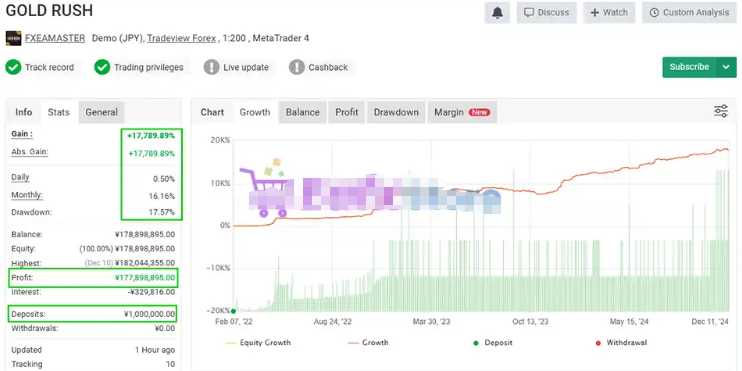Viewport: 742px width, 371px height.
Task: Select the Chart tab
Action: point(212,112)
